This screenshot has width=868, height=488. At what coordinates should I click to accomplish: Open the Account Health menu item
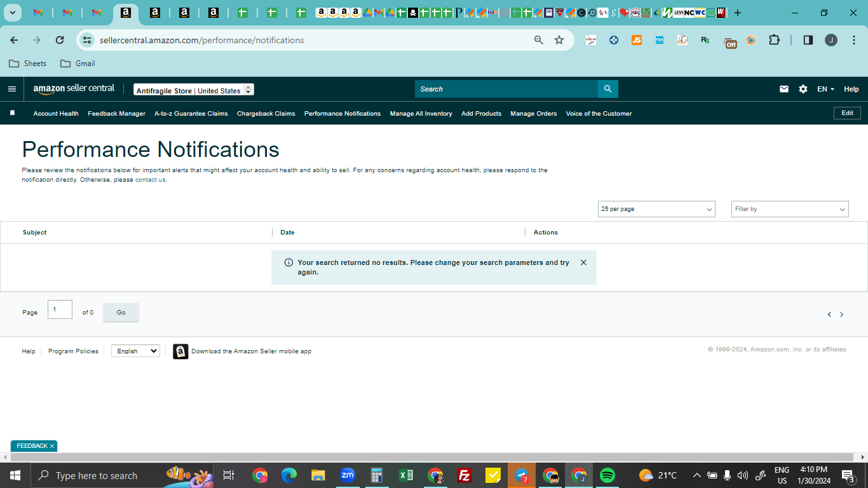(x=56, y=114)
